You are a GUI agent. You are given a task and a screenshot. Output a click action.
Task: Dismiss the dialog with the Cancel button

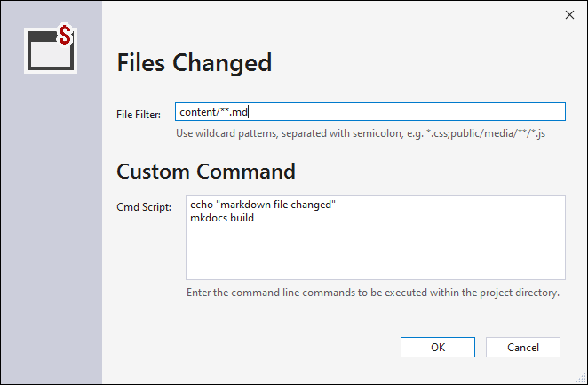[523, 347]
